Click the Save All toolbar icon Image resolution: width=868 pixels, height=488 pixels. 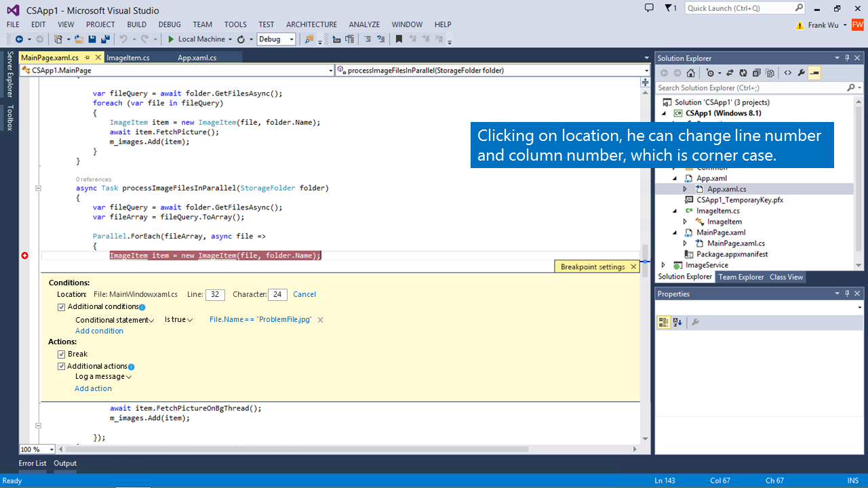106,39
